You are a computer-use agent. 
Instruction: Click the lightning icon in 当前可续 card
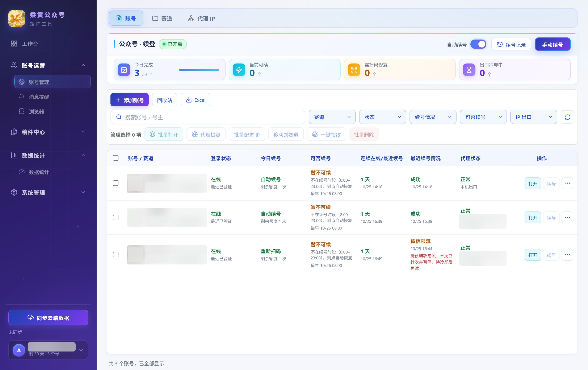(x=239, y=70)
